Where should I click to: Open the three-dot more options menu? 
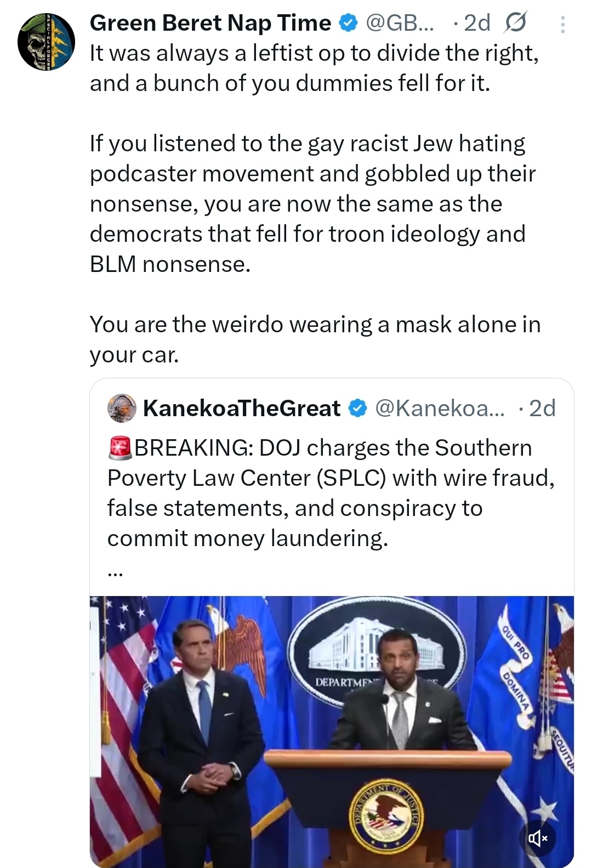pyautogui.click(x=563, y=25)
